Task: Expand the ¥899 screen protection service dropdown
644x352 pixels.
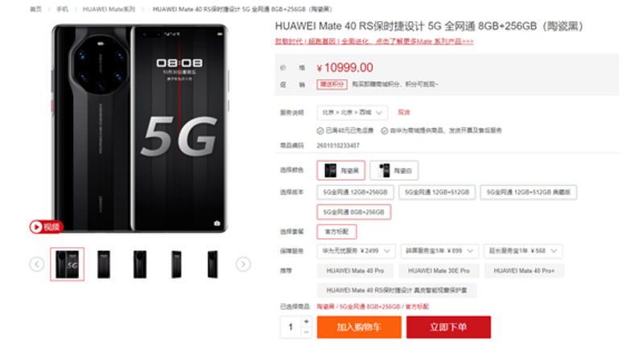Action: pos(440,251)
